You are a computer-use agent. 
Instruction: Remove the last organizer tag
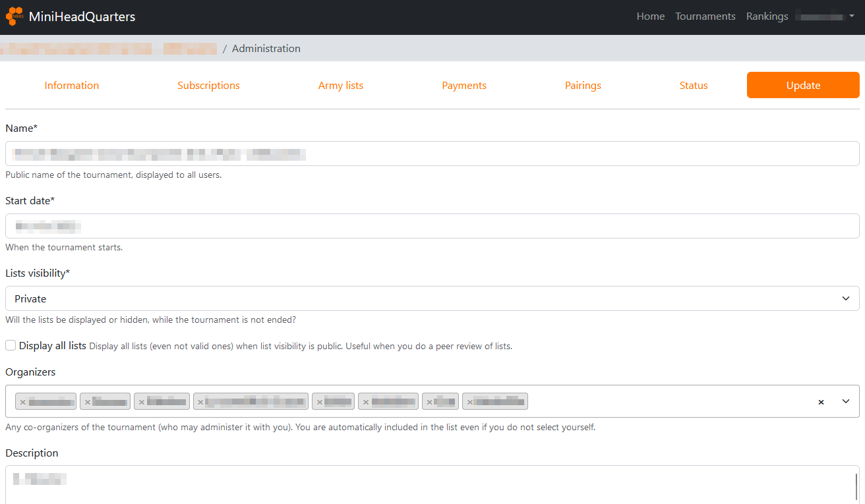tap(469, 402)
